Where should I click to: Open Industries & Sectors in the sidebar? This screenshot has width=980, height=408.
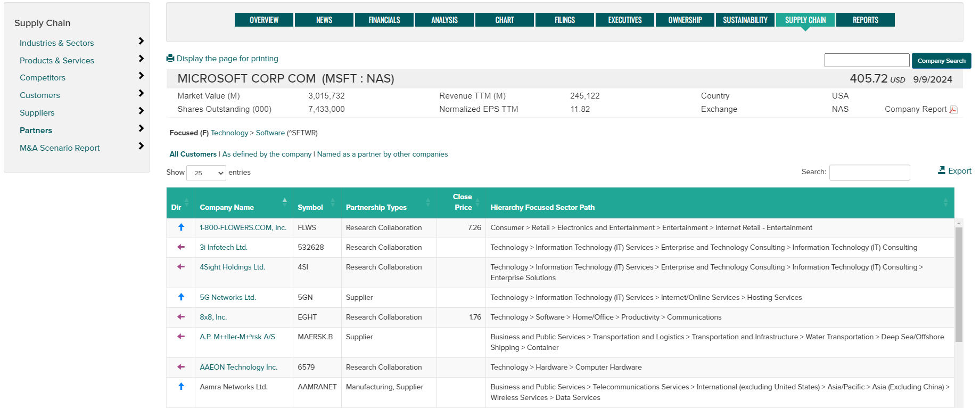pos(56,43)
